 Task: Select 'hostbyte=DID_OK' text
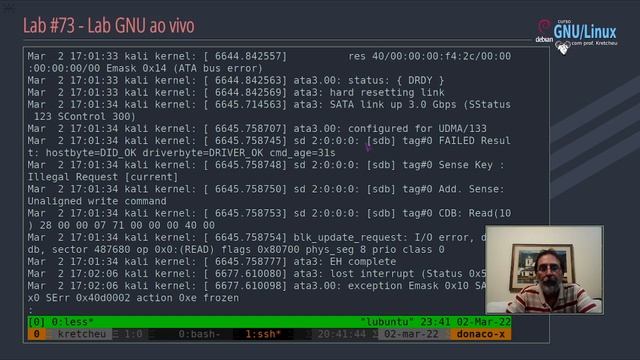[91, 153]
